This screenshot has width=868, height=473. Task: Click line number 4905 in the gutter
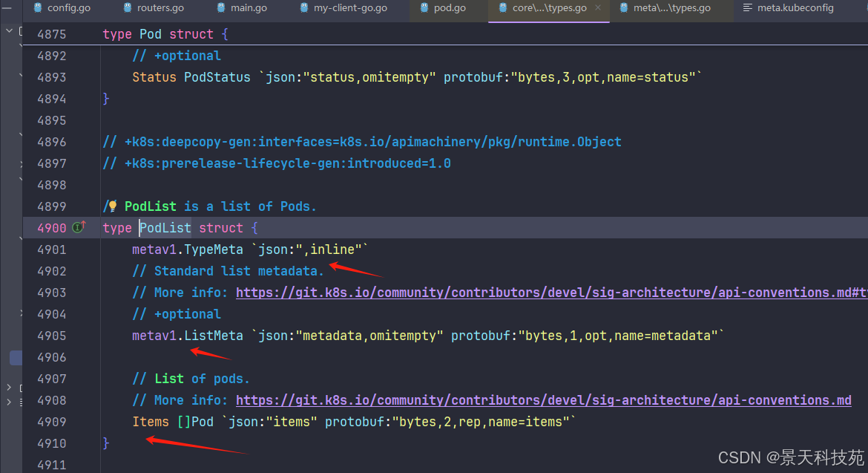52,336
